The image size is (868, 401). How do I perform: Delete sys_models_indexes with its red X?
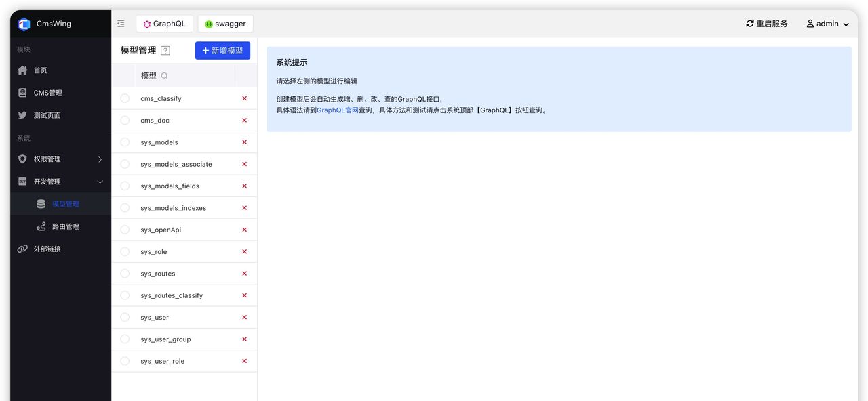coord(245,208)
